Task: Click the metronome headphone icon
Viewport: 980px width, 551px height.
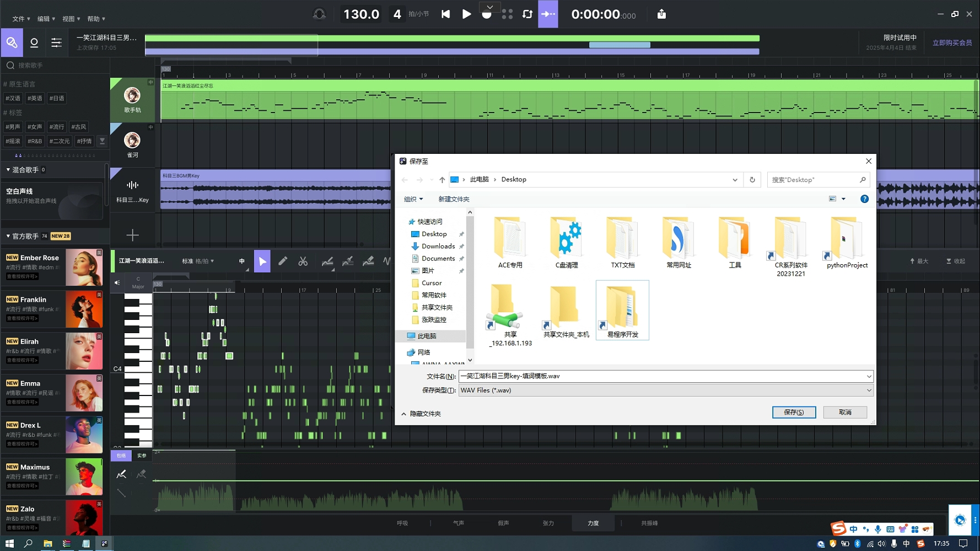Action: [x=319, y=14]
